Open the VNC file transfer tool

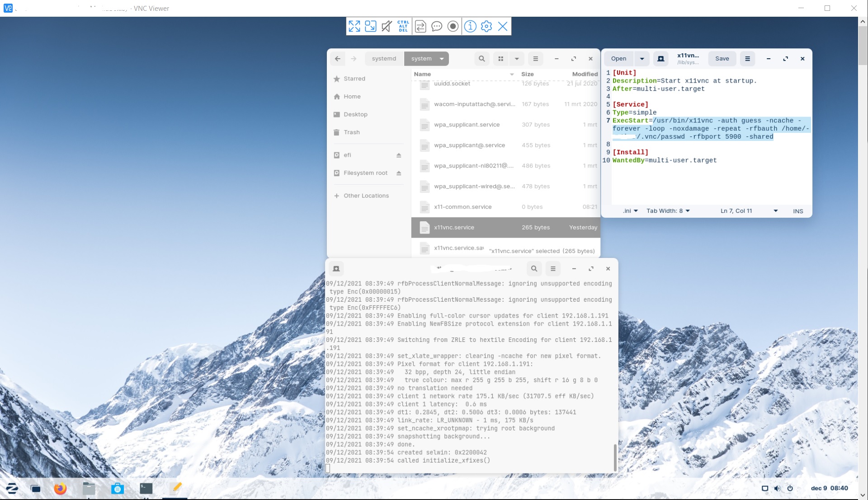point(420,26)
